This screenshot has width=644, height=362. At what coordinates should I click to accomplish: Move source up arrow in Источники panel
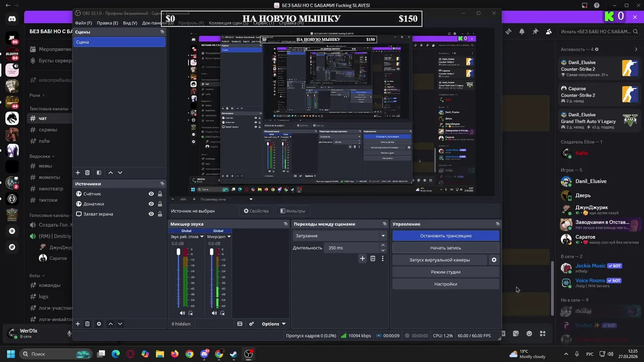111,324
